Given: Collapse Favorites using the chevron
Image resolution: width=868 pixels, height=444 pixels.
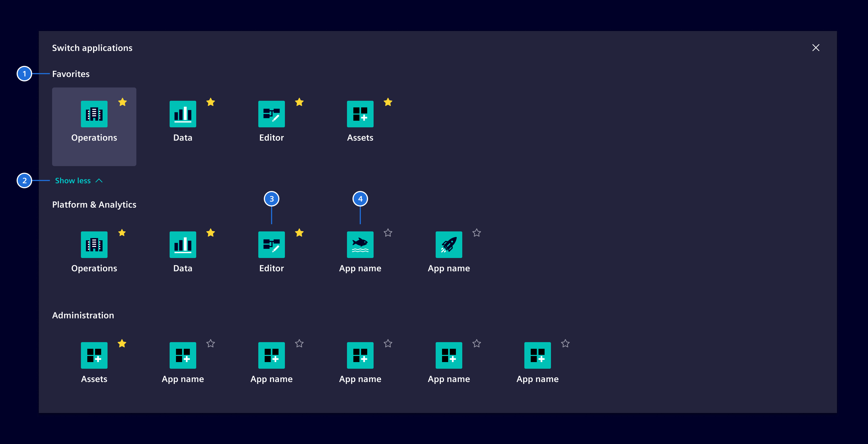Looking at the screenshot, I should 99,180.
